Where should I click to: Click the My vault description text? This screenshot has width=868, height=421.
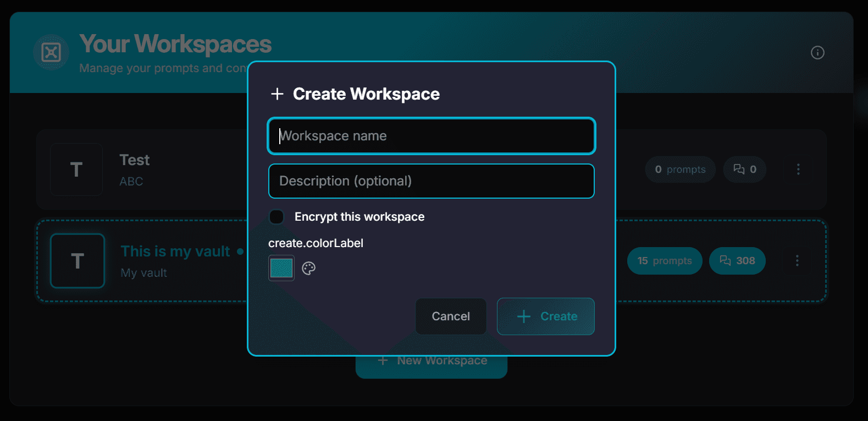(x=144, y=273)
